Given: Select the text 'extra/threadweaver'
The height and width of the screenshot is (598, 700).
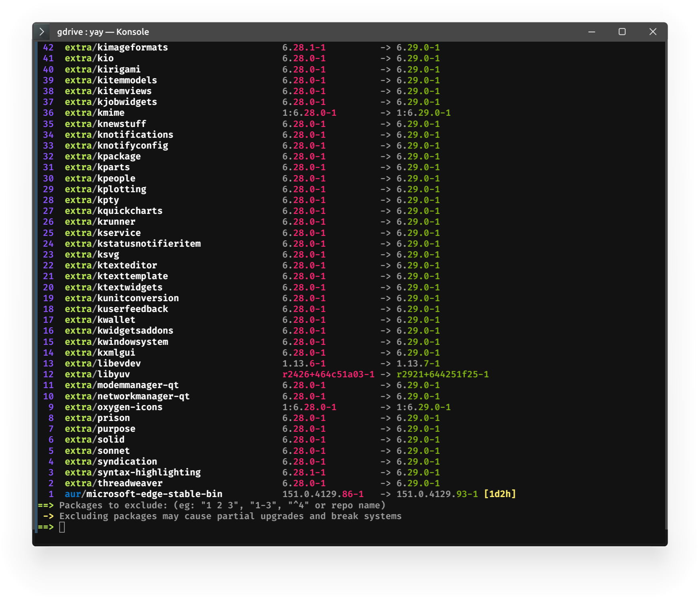Looking at the screenshot, I should coord(114,483).
